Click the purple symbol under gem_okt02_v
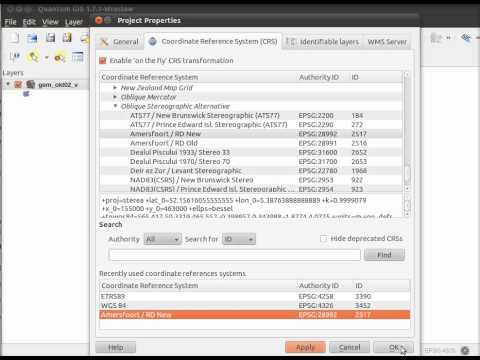 pos(26,94)
